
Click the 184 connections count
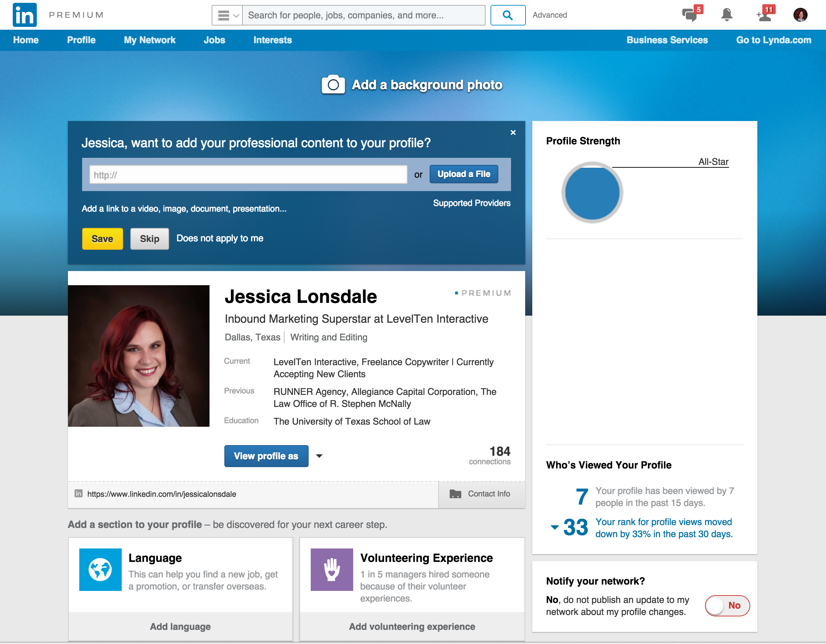click(x=500, y=451)
